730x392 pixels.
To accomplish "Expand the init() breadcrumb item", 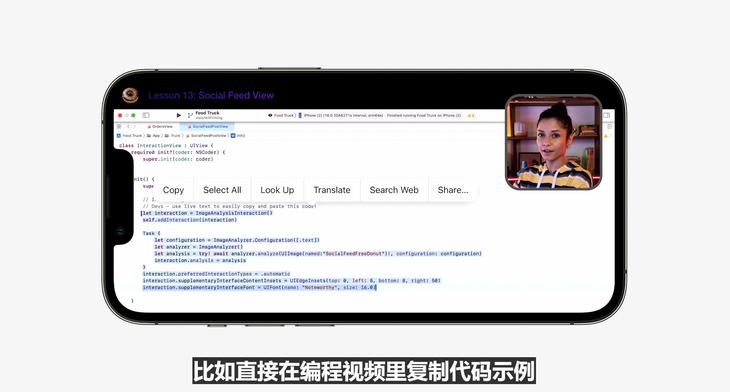I will pyautogui.click(x=237, y=135).
